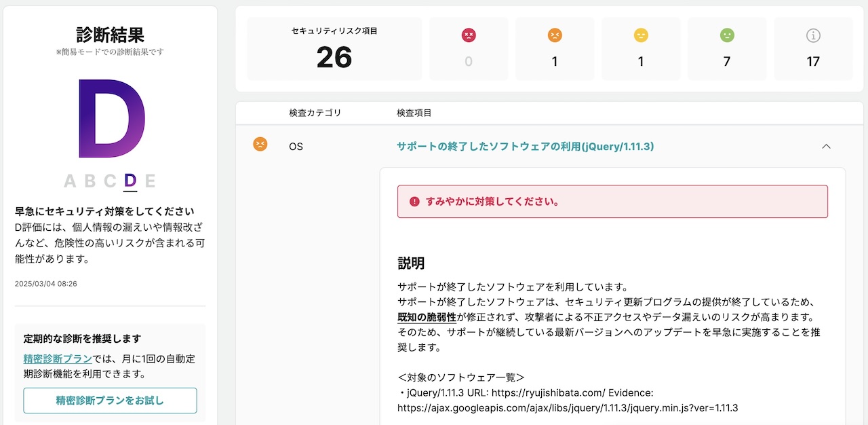Click the highlighted D in grade scale
Screen dimensions: 868x425
130,181
